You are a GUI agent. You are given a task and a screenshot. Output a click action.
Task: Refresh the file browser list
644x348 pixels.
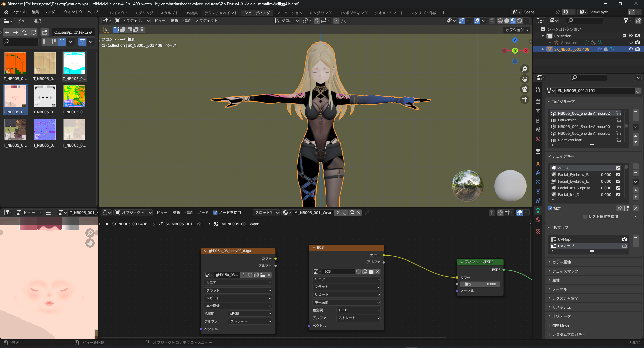(x=33, y=32)
